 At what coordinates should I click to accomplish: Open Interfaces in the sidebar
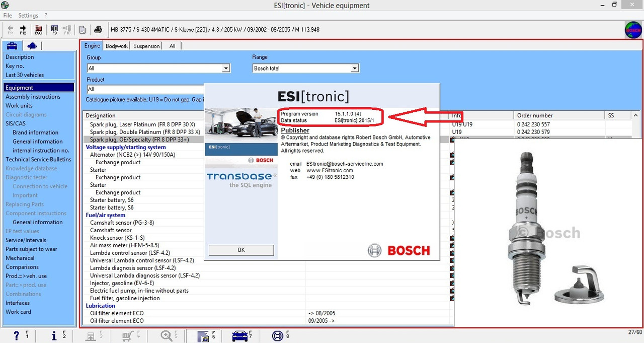click(x=18, y=303)
